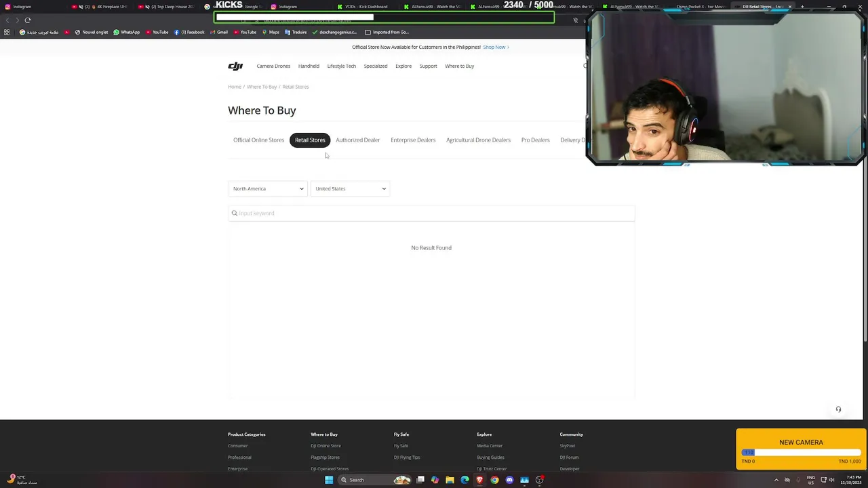Open Where to Buy in top navigation
This screenshot has height=488, width=868.
459,66
